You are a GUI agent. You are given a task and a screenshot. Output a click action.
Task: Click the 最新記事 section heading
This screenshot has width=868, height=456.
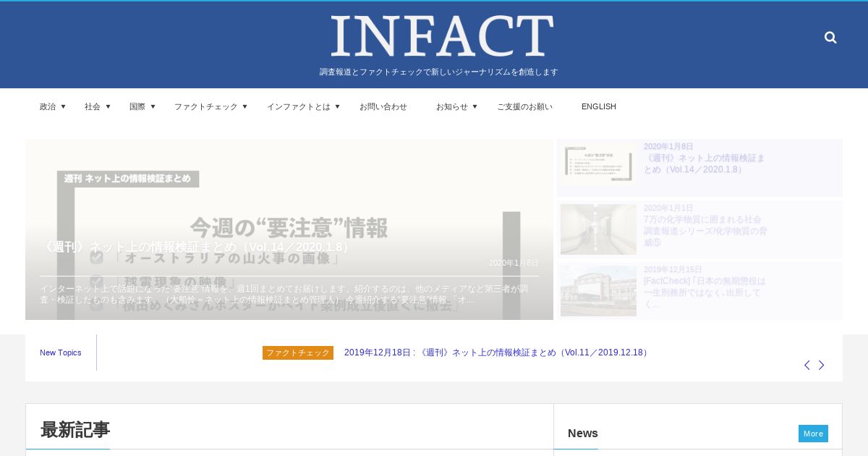(75, 430)
